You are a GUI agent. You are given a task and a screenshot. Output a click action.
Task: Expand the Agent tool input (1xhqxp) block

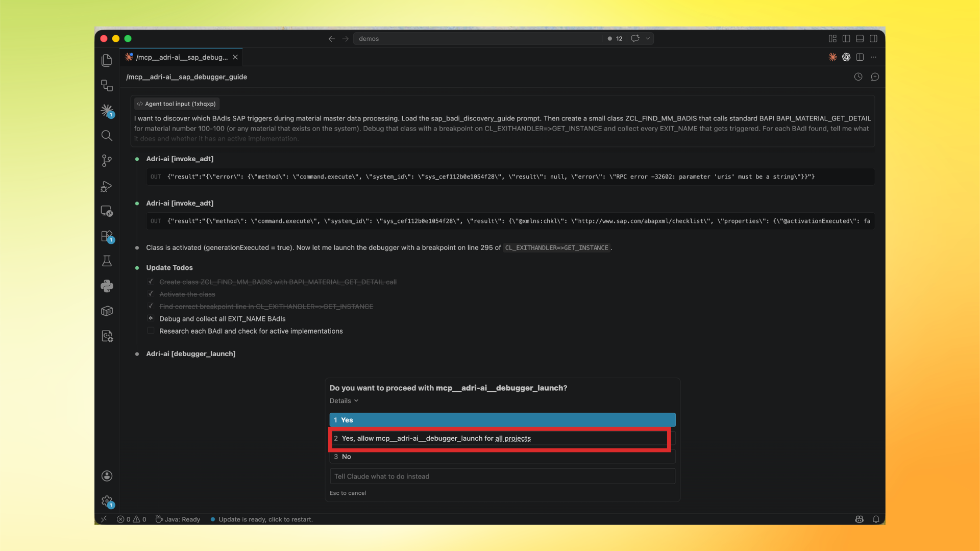coord(176,104)
